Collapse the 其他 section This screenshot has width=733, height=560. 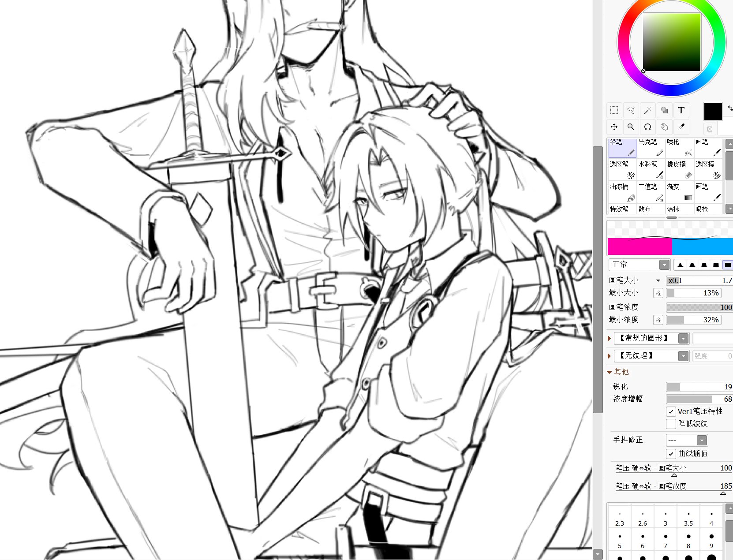pyautogui.click(x=610, y=372)
